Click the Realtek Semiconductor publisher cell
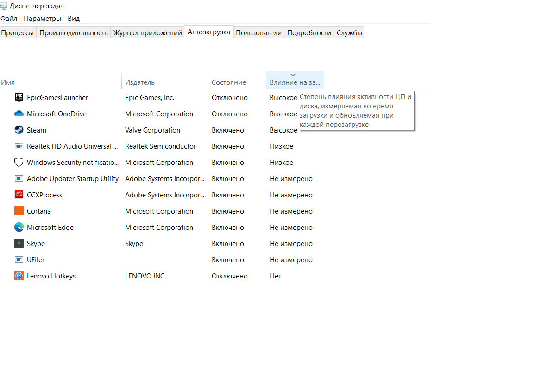554x392 pixels. click(x=160, y=146)
